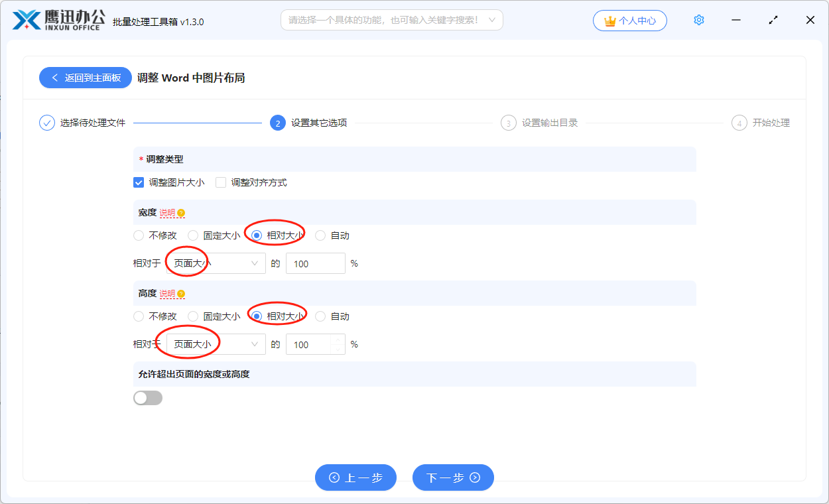829x504 pixels.
Task: Select 宽度 固定大小 radio
Action: click(193, 235)
